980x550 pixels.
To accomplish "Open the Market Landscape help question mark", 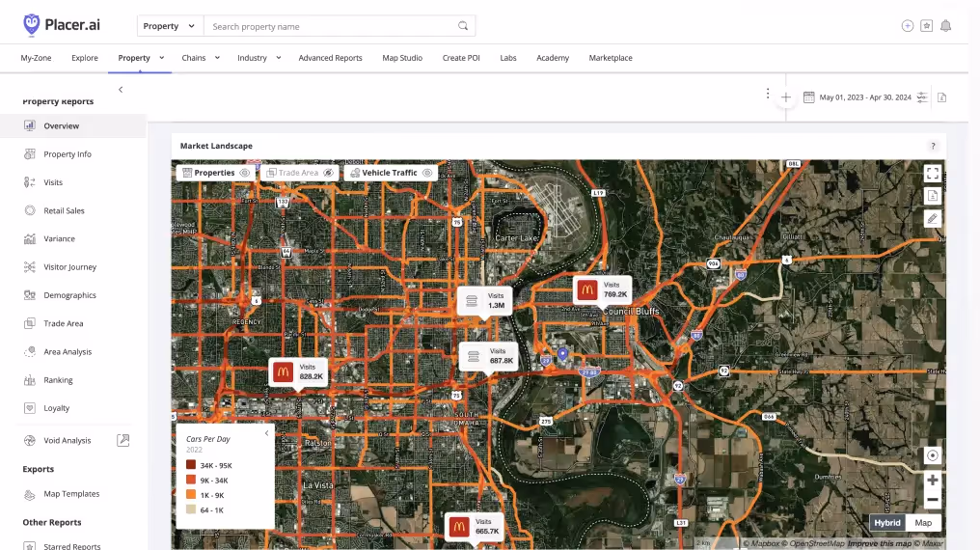I will coord(933,146).
